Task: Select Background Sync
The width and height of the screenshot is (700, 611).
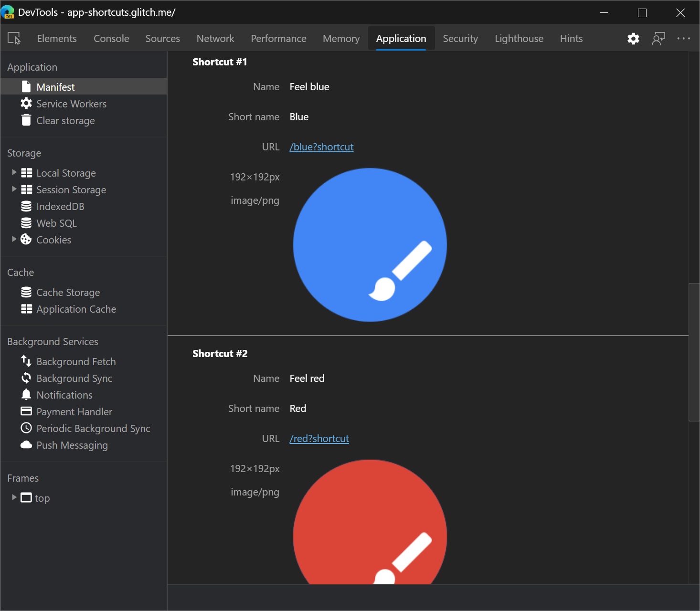Action: (74, 378)
